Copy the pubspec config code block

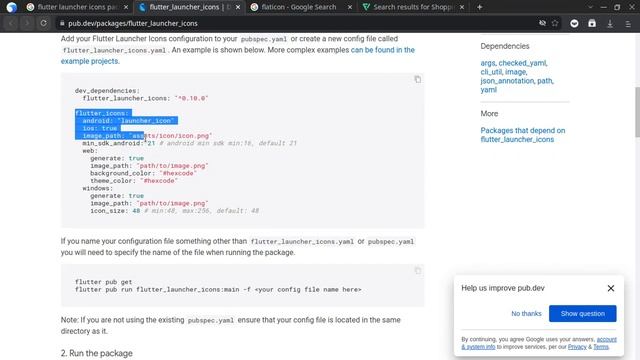418,79
